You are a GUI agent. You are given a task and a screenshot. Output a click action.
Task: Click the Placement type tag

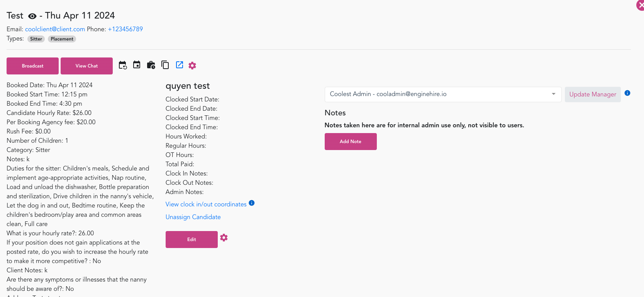point(62,39)
